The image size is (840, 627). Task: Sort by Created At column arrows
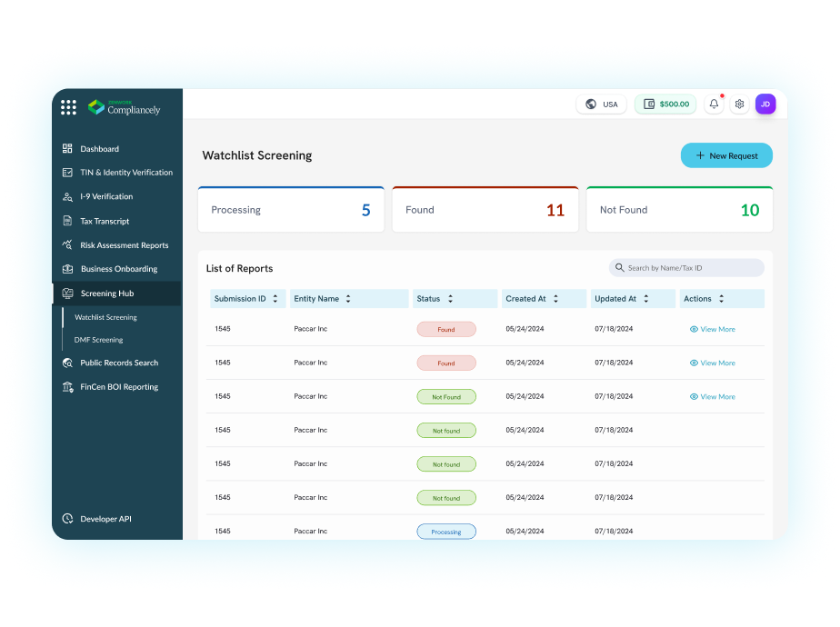pyautogui.click(x=555, y=299)
